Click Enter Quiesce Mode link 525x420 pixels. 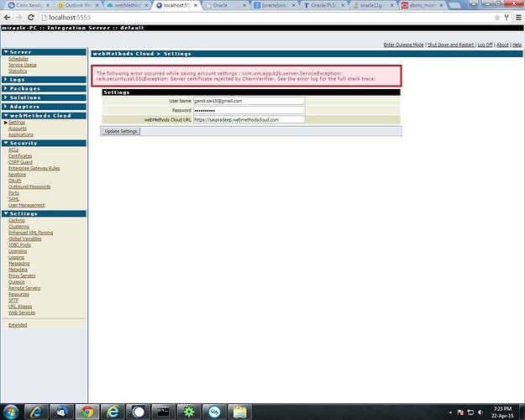pos(403,45)
